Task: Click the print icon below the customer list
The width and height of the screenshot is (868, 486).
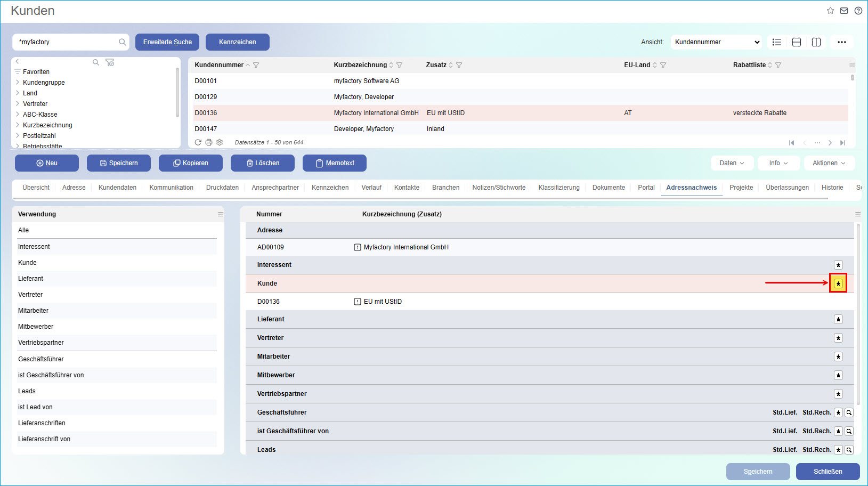Action: coord(209,142)
